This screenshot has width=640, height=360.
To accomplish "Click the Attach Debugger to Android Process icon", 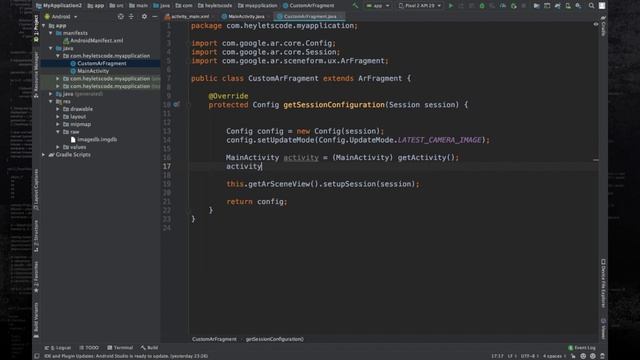I will point(513,6).
